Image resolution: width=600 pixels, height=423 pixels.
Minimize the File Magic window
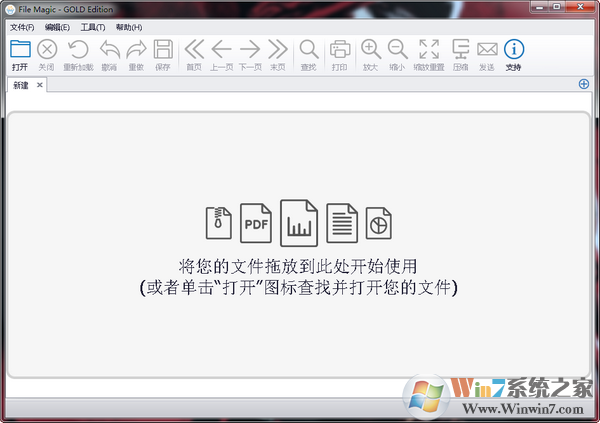tap(540, 7)
